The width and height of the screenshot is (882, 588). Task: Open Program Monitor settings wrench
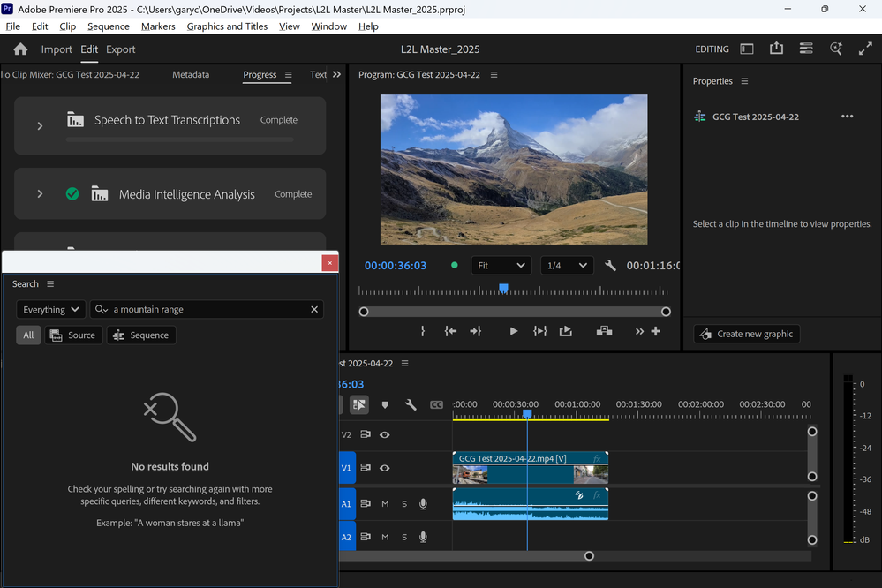point(610,265)
